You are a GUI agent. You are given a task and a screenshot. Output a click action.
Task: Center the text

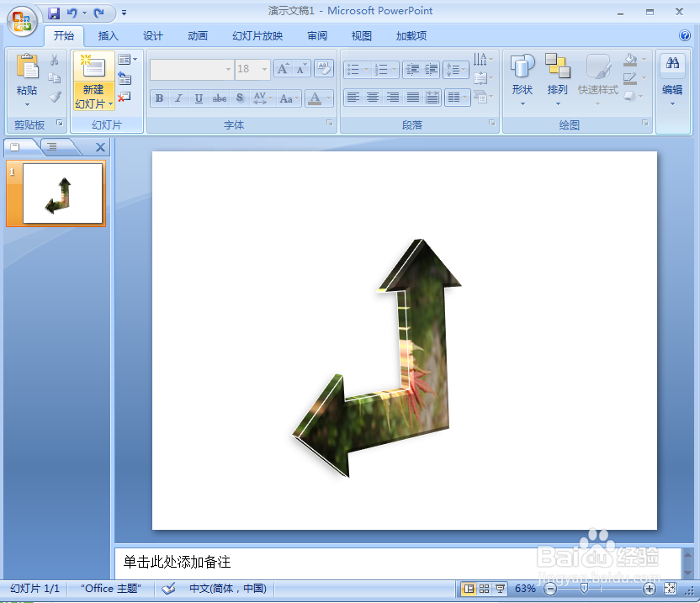pos(373,98)
